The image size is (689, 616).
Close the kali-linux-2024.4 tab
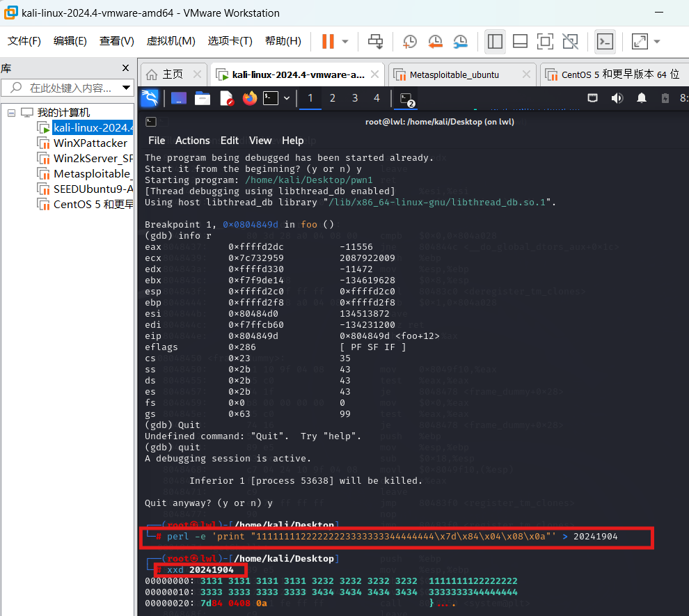(x=375, y=74)
